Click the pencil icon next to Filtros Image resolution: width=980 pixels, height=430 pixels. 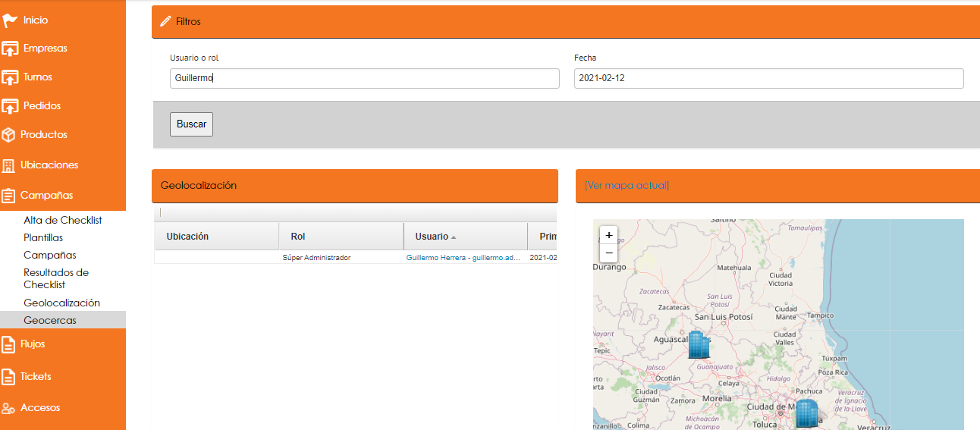(x=165, y=22)
